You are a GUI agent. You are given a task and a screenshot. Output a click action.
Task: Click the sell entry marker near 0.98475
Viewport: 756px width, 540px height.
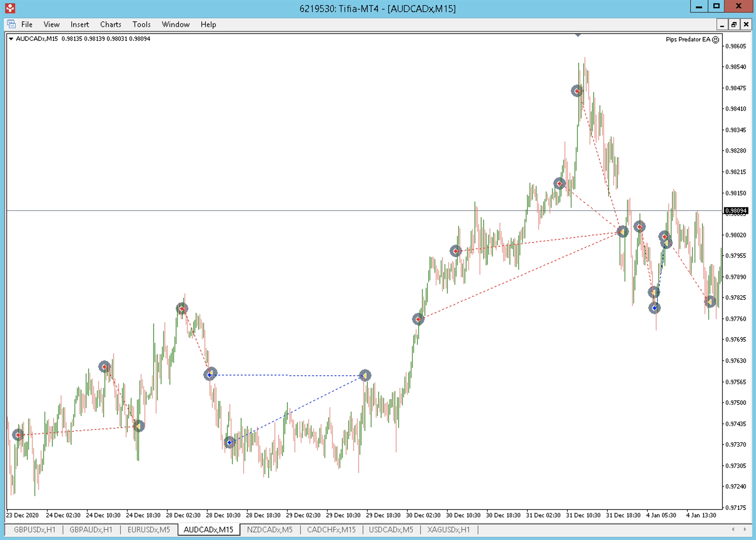point(577,91)
